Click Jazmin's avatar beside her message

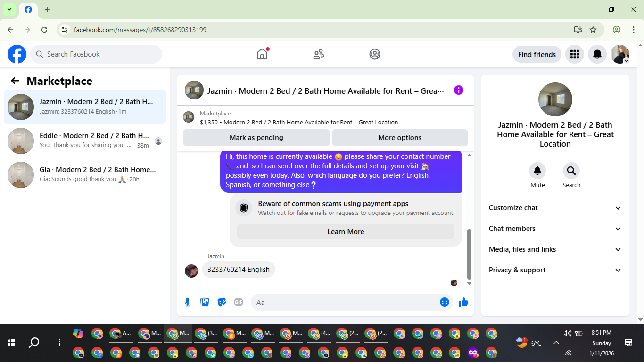click(x=191, y=271)
